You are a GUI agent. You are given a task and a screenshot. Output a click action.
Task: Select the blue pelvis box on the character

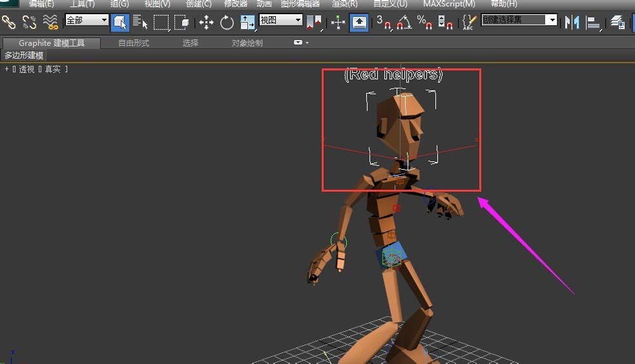click(391, 255)
